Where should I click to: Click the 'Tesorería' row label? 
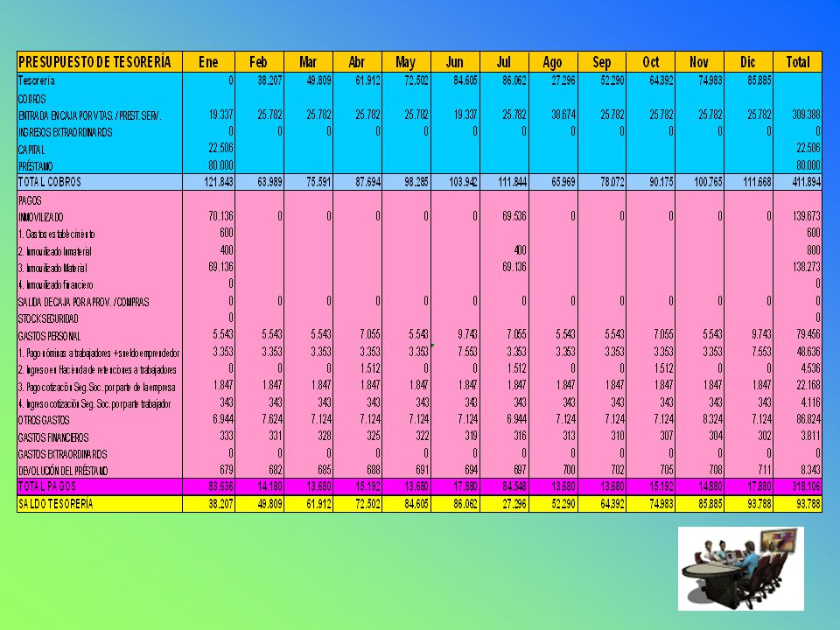pos(37,80)
